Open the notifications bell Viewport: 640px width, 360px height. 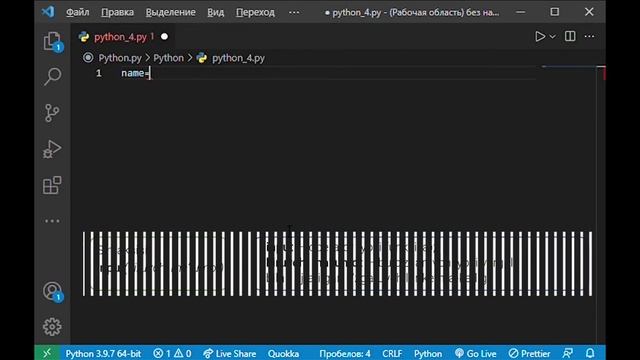pyautogui.click(x=590, y=353)
